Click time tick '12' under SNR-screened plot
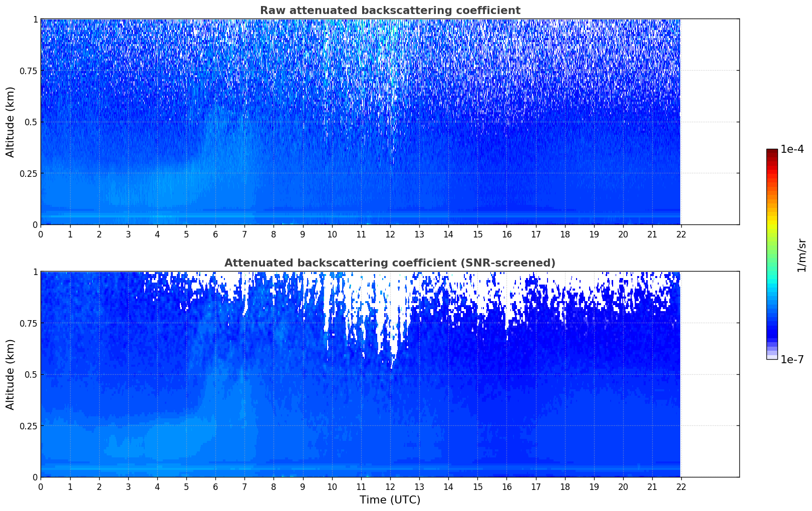812x511 pixels. tap(390, 486)
